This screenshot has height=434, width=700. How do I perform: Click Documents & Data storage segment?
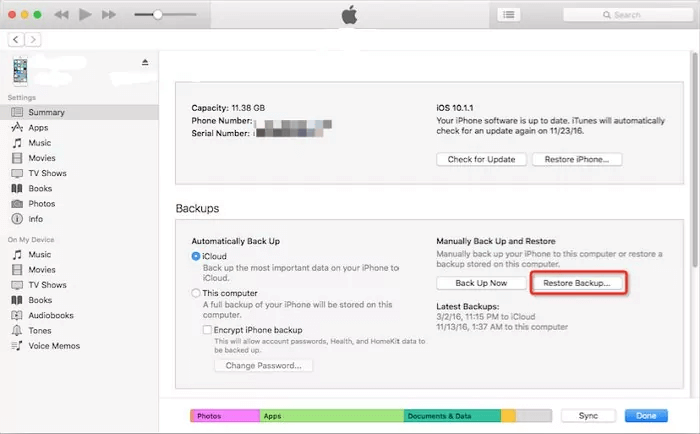click(x=452, y=416)
